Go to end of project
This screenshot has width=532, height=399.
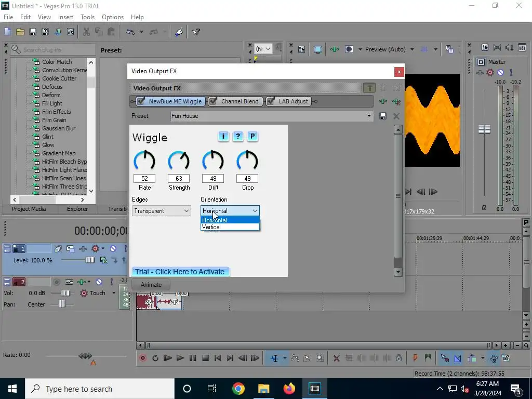click(230, 358)
